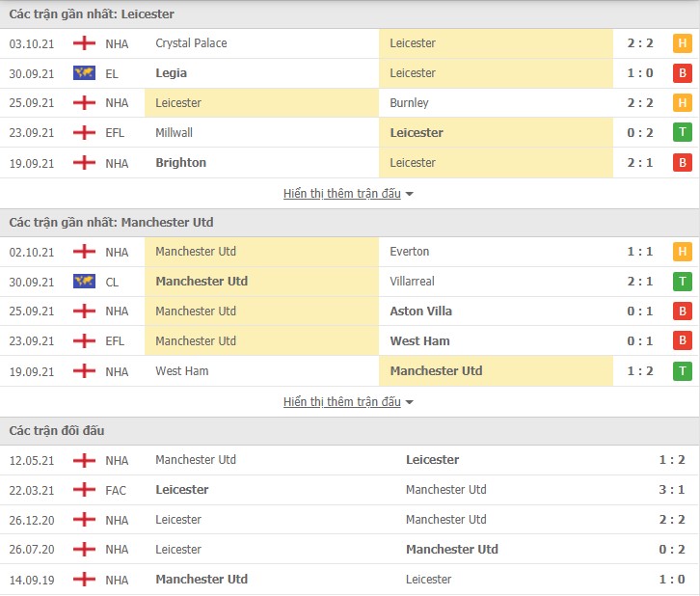The width and height of the screenshot is (700, 596).
Task: Click the England flag on 03.10.21 row
Action: point(85,43)
